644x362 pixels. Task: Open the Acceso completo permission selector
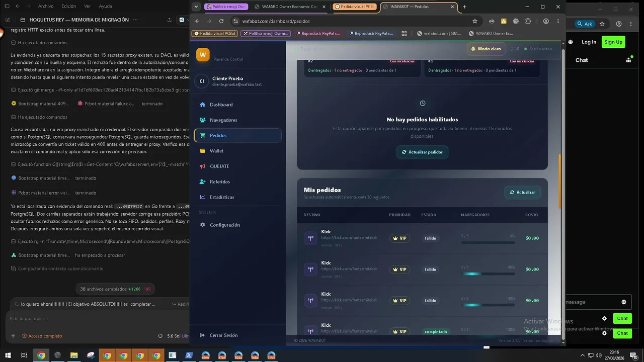[42, 336]
